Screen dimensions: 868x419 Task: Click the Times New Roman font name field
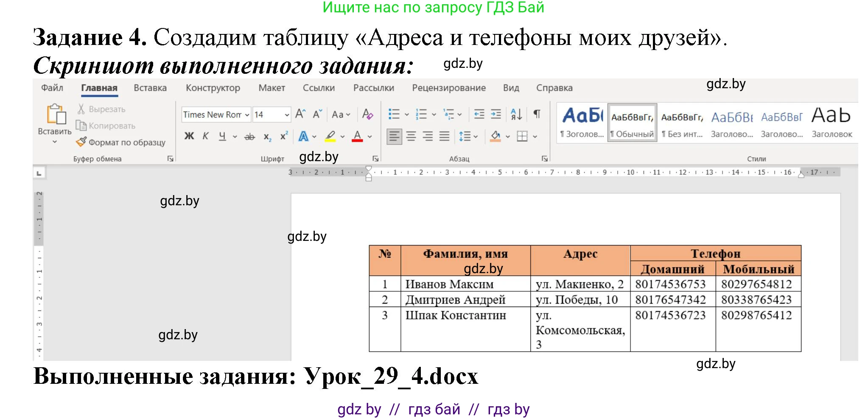pyautogui.click(x=212, y=115)
